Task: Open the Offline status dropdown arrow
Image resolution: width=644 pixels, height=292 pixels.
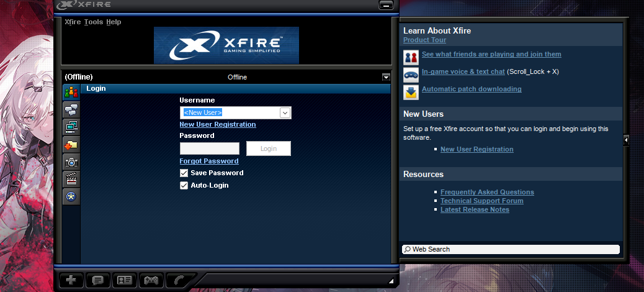Action: pos(386,77)
